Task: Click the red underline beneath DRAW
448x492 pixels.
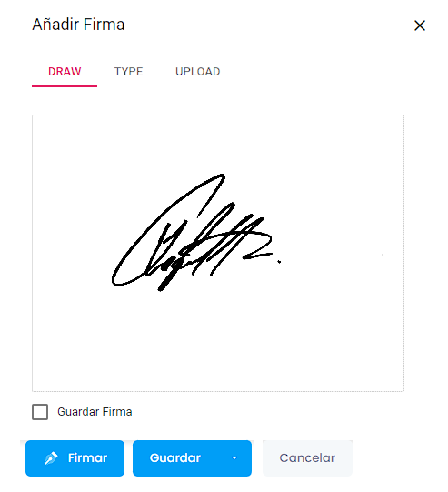Action: [x=65, y=86]
